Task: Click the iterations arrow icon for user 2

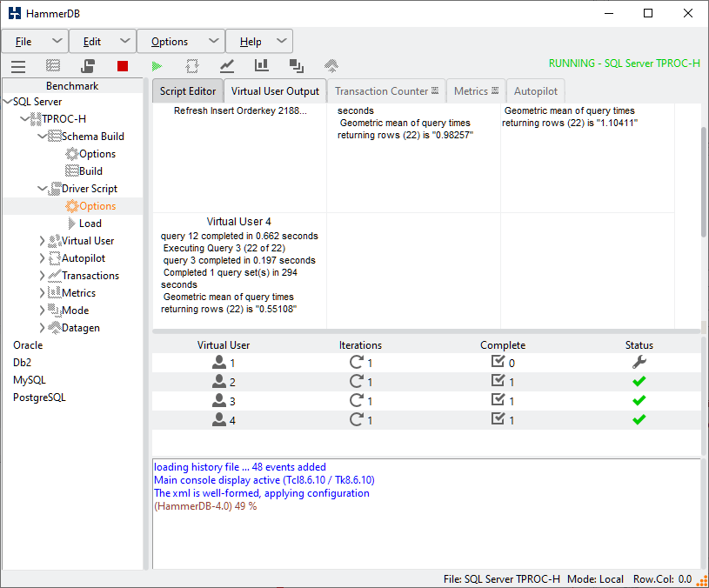Action: (x=357, y=382)
